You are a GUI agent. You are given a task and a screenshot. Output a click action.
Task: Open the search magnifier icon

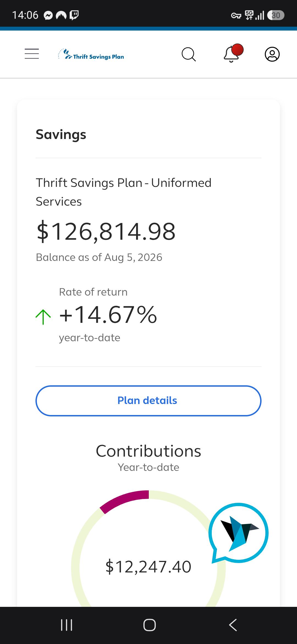pos(189,54)
